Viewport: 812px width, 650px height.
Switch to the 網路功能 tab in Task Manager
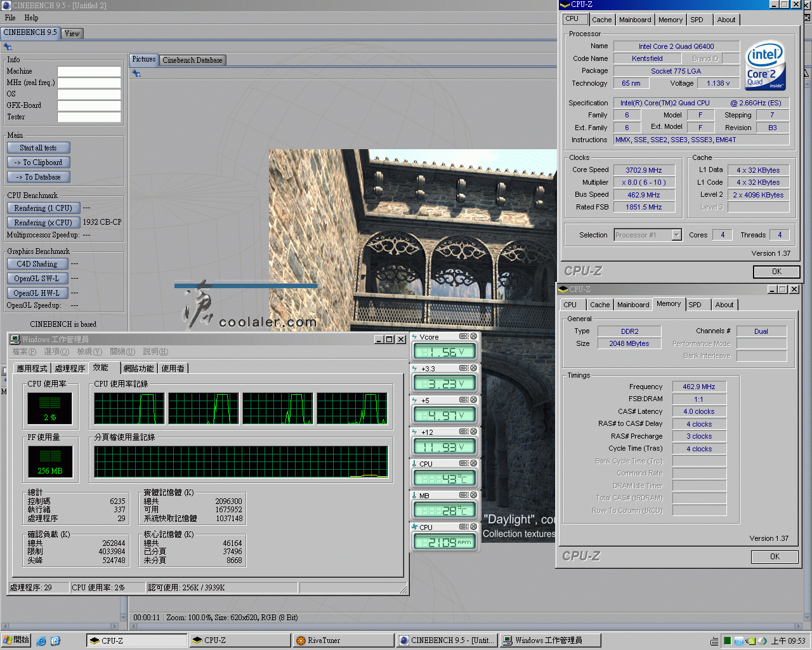click(139, 368)
